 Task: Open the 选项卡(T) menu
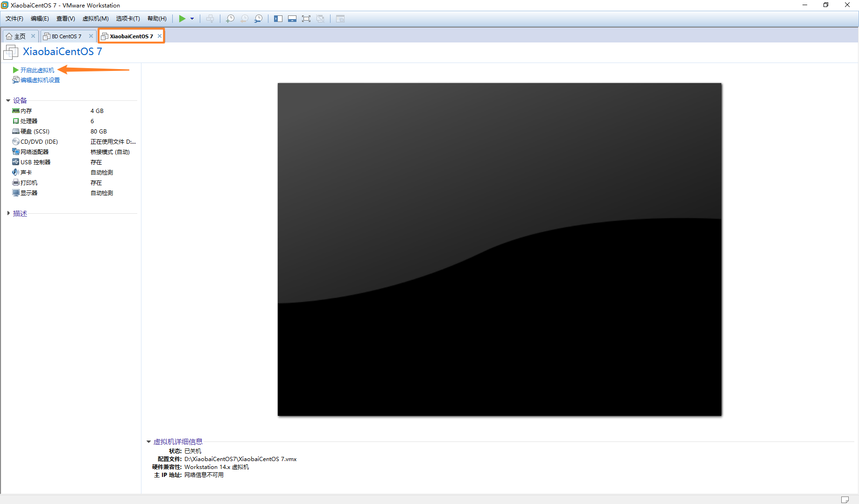tap(128, 19)
